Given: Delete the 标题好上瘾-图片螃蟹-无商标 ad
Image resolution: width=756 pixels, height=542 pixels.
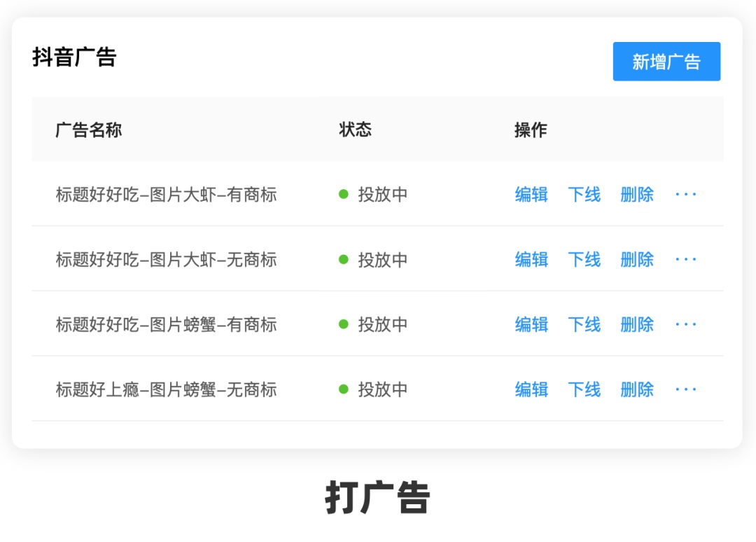Looking at the screenshot, I should [637, 389].
